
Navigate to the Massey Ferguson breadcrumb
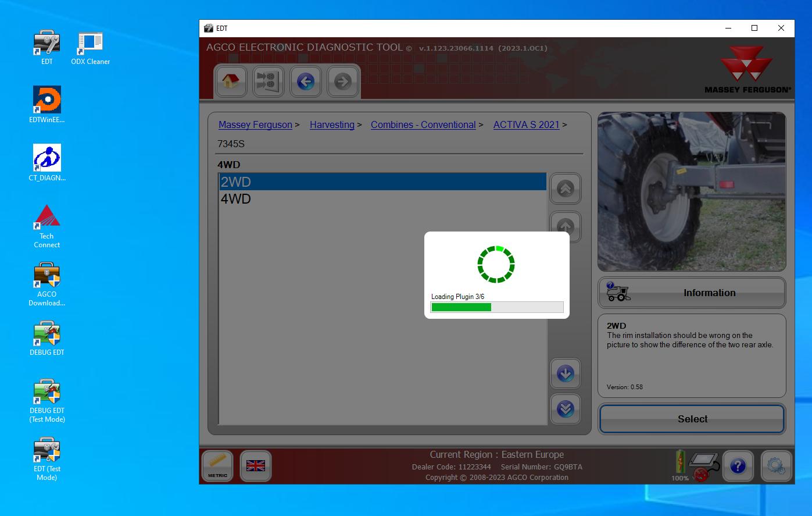pos(255,124)
